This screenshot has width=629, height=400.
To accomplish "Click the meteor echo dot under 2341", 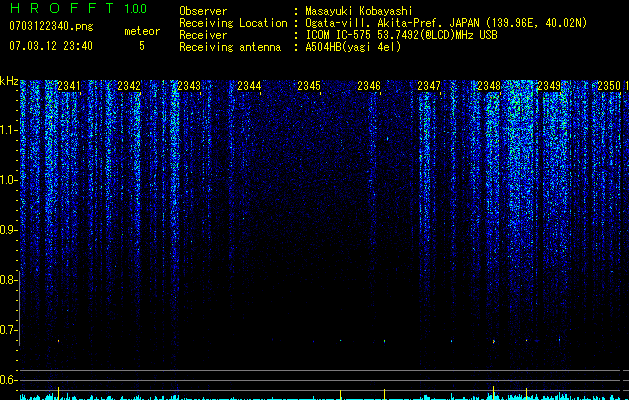I will pos(59,341).
